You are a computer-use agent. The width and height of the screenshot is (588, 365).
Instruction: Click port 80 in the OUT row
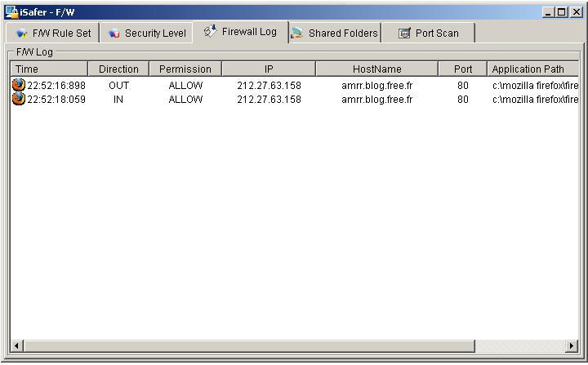coord(463,86)
